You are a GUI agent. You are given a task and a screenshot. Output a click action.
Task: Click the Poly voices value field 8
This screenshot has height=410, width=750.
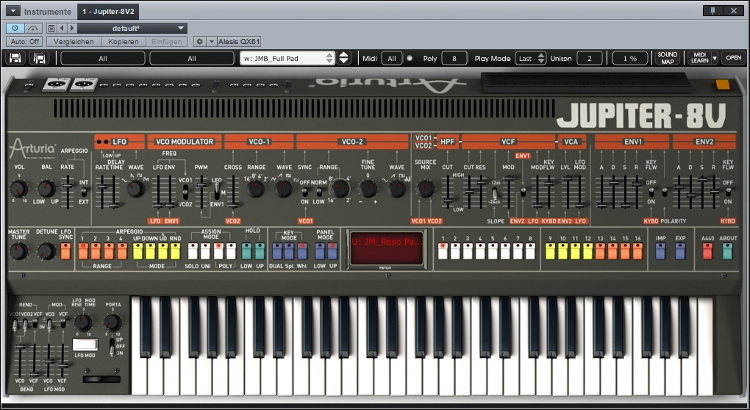[x=454, y=58]
